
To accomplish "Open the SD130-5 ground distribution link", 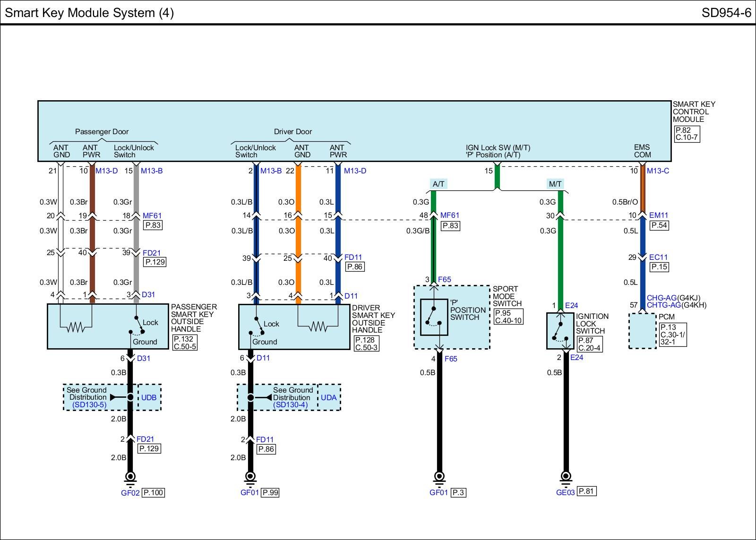I will 89,405.
